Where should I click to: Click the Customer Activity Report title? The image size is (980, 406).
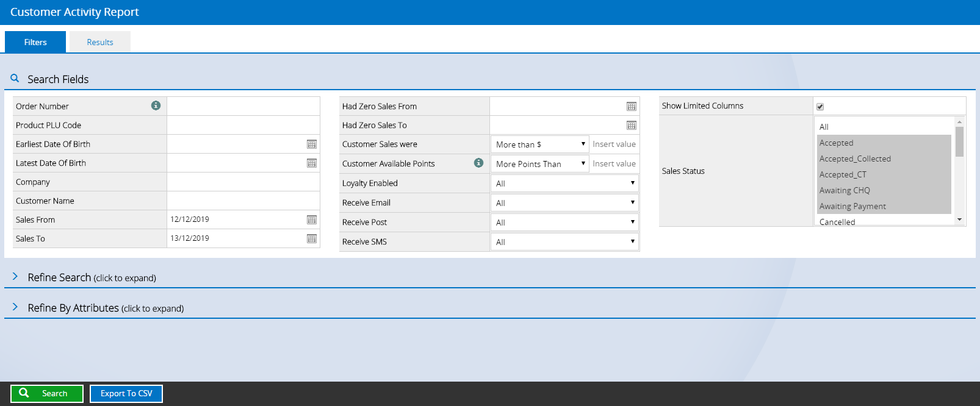pyautogui.click(x=74, y=12)
